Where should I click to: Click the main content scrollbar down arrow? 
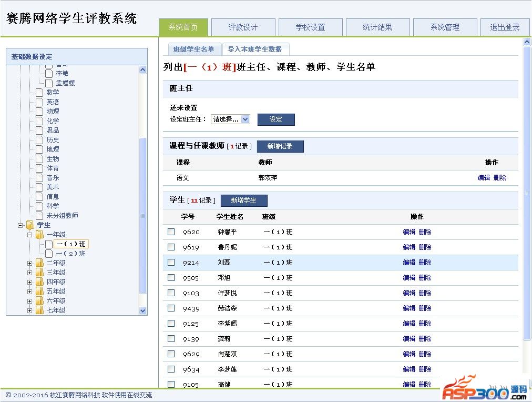tap(527, 383)
